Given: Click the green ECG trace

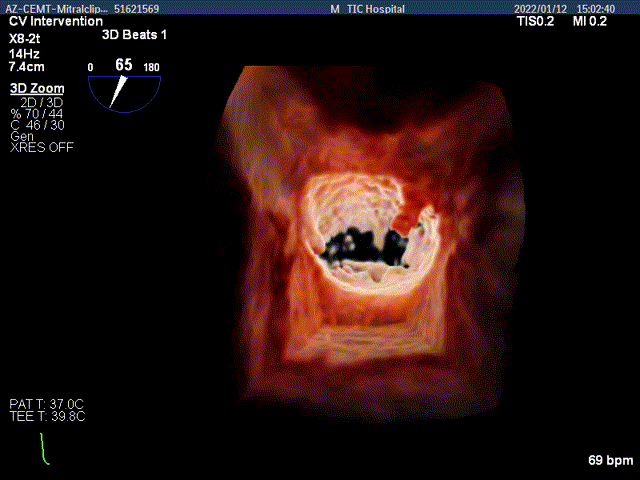Looking at the screenshot, I should (x=43, y=449).
